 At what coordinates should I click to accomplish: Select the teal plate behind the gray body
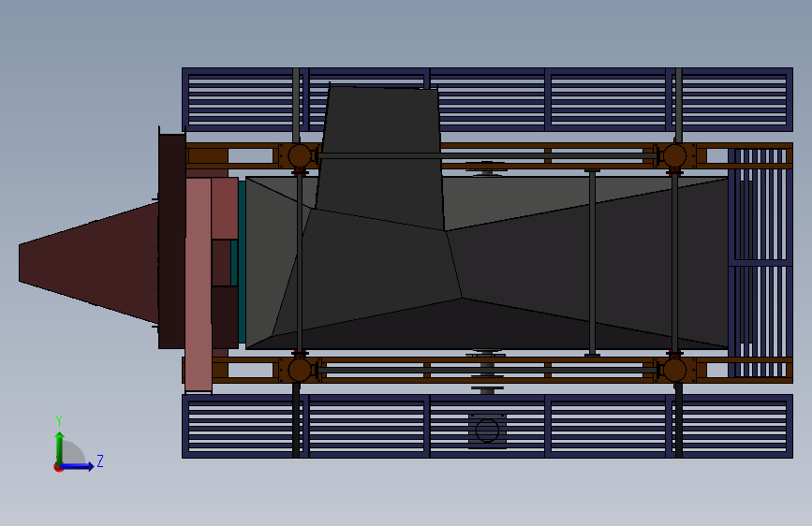coord(242,261)
